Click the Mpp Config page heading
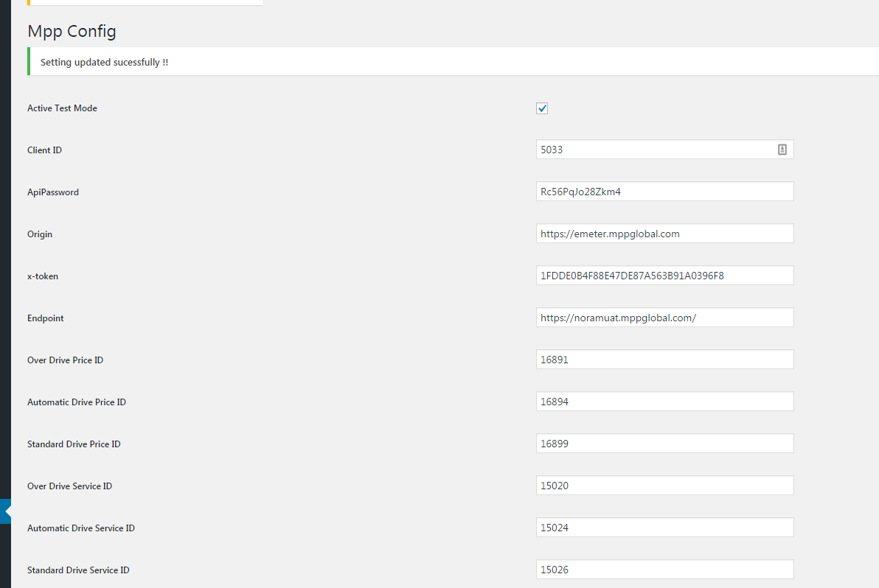The height and width of the screenshot is (588, 879). [x=72, y=32]
